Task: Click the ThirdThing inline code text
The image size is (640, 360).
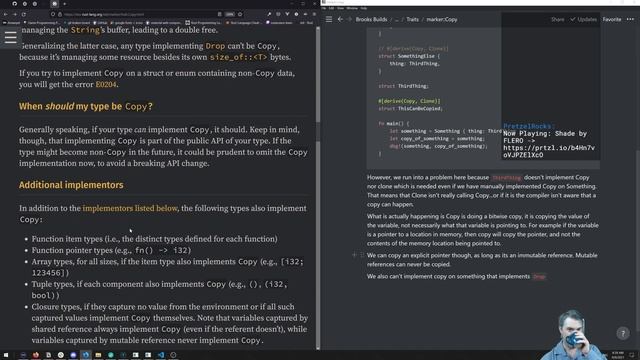Action: tap(506, 178)
